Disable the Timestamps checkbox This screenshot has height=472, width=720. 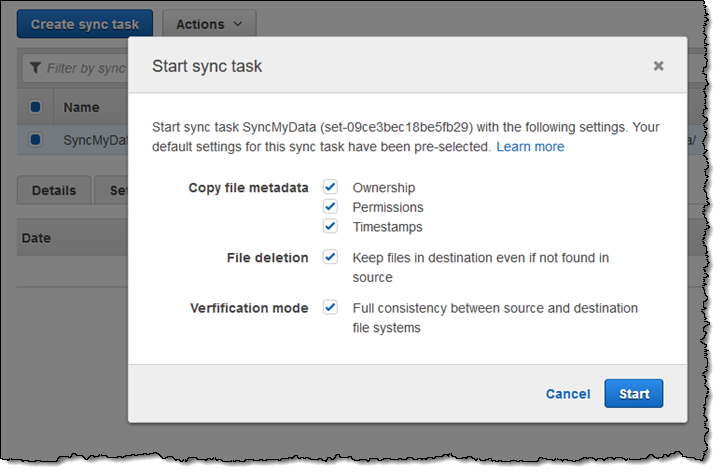tap(330, 226)
